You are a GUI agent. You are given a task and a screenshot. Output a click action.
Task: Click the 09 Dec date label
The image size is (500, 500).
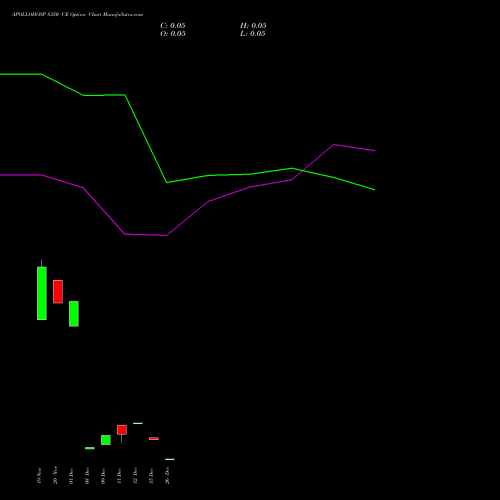[103, 476]
